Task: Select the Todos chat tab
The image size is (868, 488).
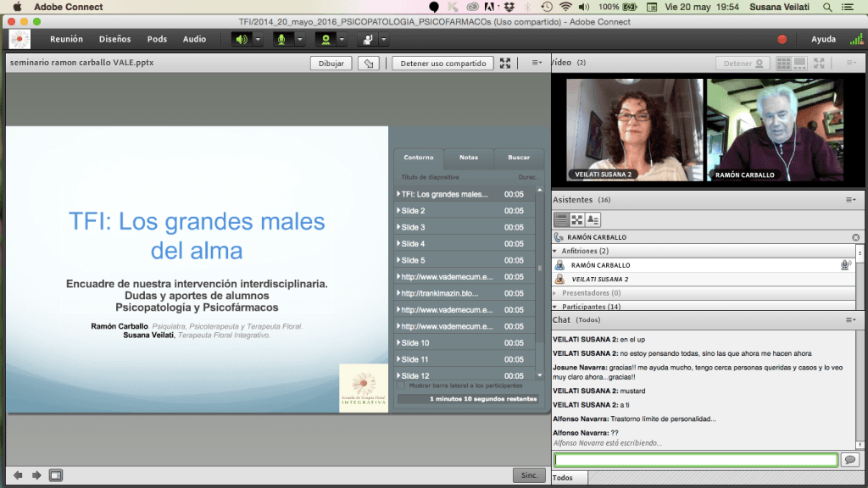Action: pyautogui.click(x=570, y=478)
